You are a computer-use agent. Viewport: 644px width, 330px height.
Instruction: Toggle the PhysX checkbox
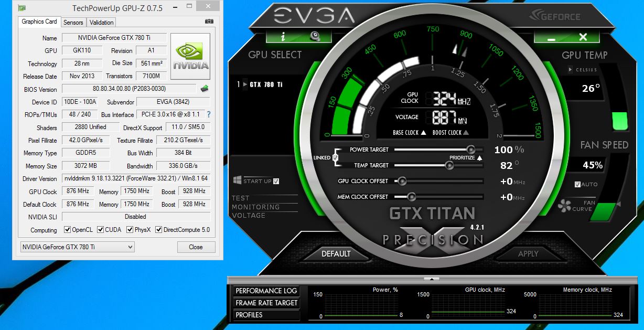(130, 230)
